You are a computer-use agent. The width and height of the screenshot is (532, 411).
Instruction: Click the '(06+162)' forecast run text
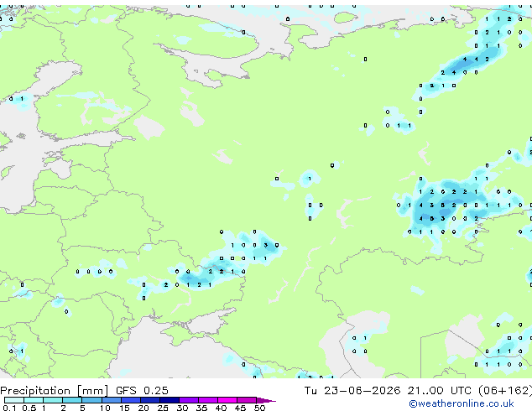click(x=505, y=390)
